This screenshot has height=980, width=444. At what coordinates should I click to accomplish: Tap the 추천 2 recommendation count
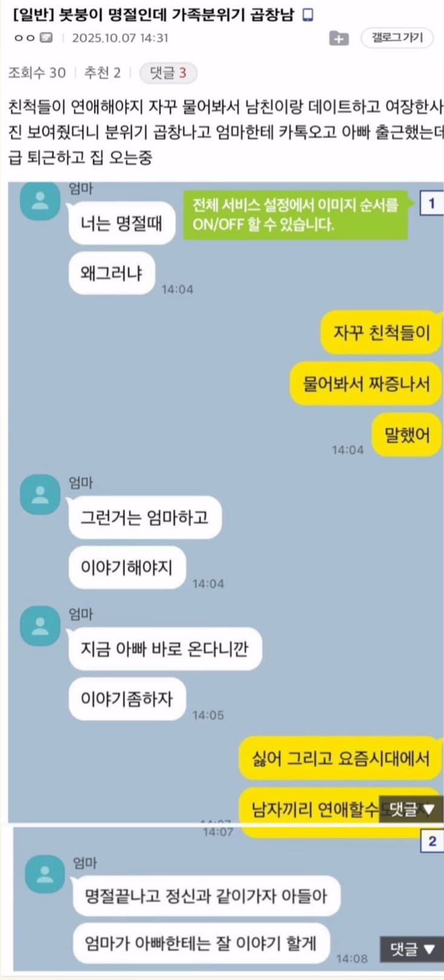click(102, 73)
